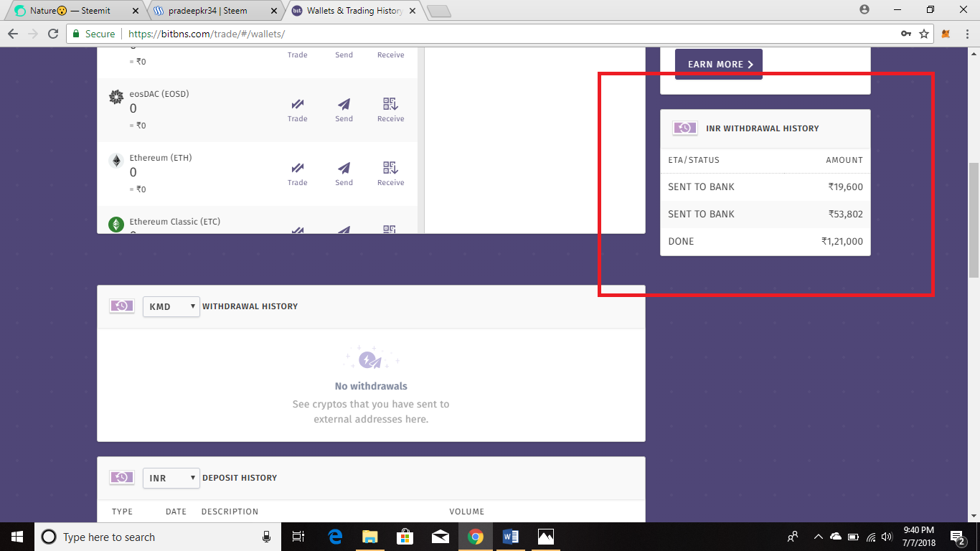The height and width of the screenshot is (551, 980).
Task: Click the saved passwords key icon
Action: pyautogui.click(x=906, y=34)
